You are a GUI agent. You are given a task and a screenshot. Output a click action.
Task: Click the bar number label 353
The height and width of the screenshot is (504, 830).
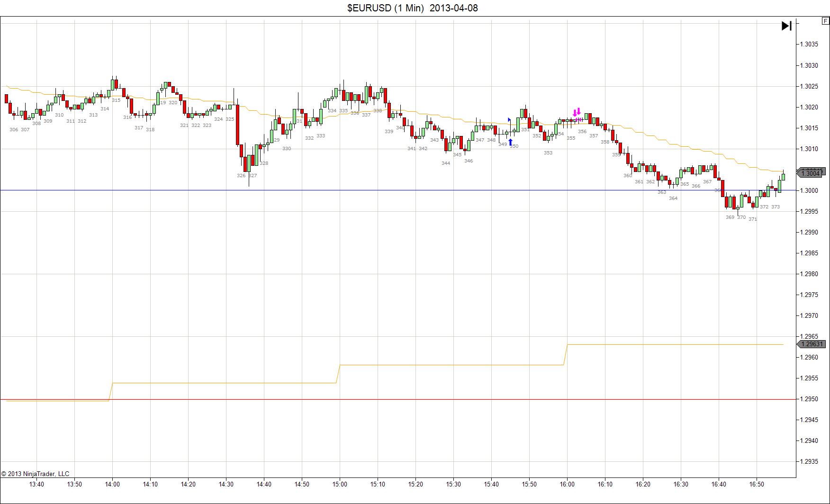coord(548,153)
